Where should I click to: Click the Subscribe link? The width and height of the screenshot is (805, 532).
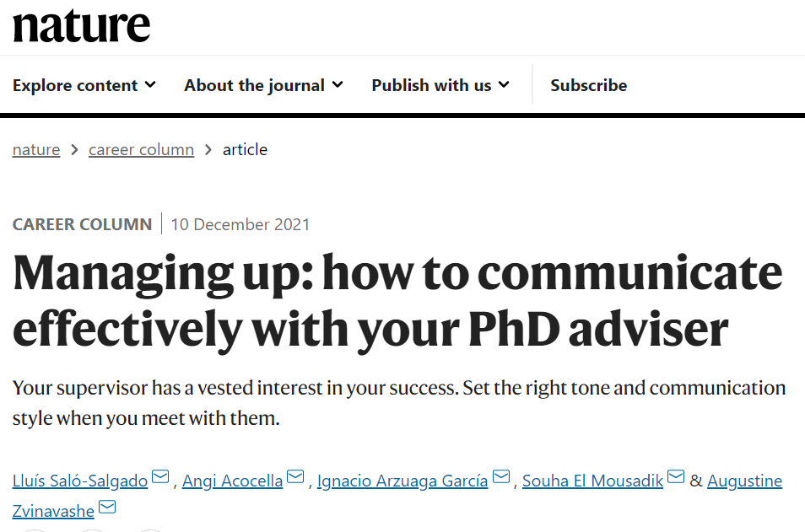[x=588, y=85]
